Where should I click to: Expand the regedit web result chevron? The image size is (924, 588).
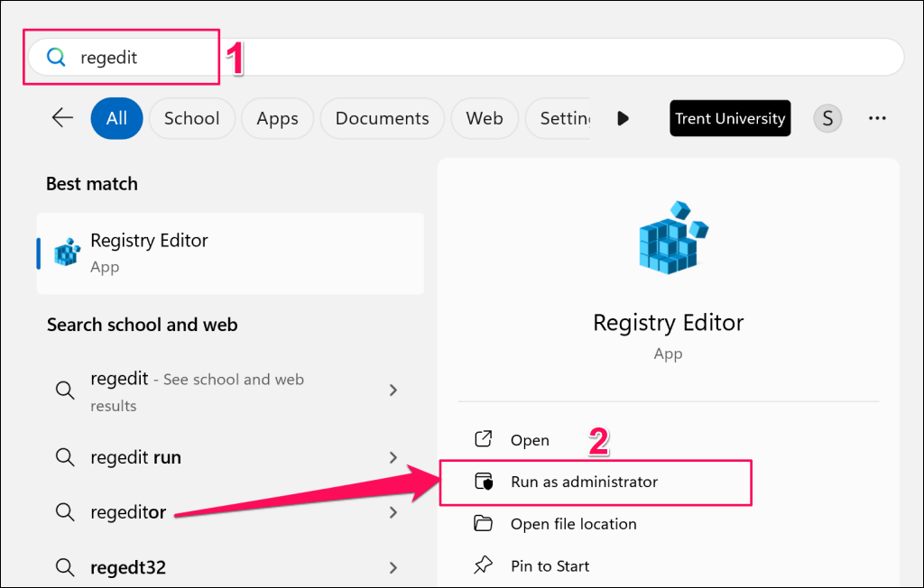pyautogui.click(x=393, y=390)
